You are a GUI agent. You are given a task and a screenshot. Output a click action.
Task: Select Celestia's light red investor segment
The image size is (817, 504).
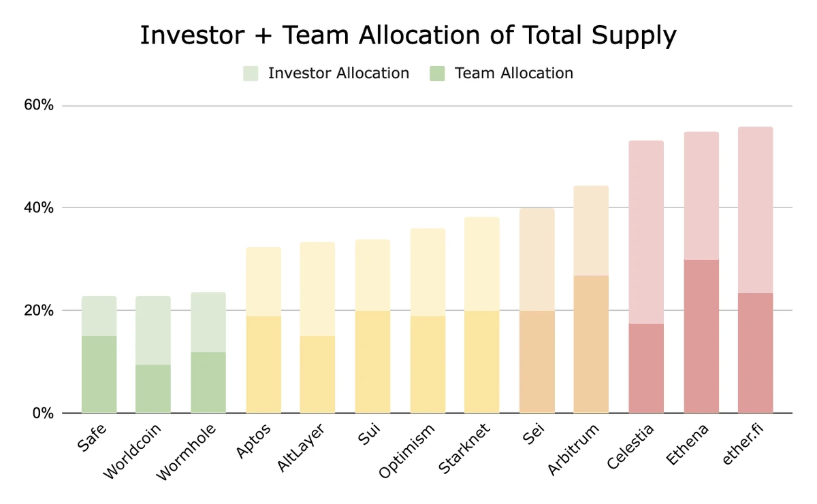646,232
